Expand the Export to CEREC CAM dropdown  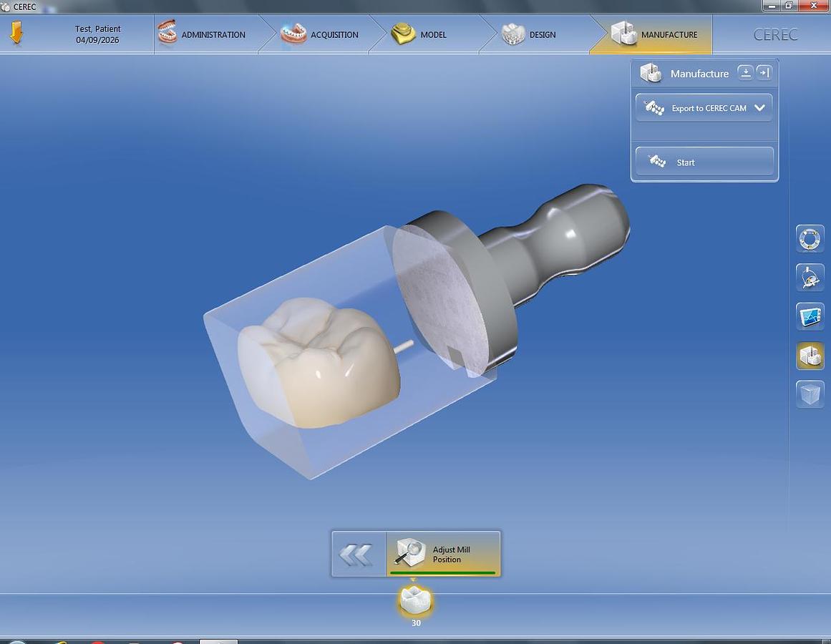pyautogui.click(x=758, y=107)
